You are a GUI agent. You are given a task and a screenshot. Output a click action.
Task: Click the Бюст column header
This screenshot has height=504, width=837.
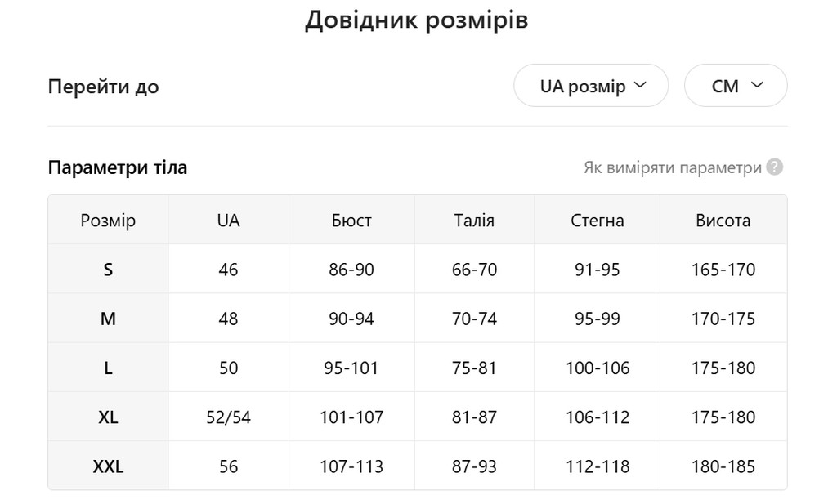(x=351, y=220)
